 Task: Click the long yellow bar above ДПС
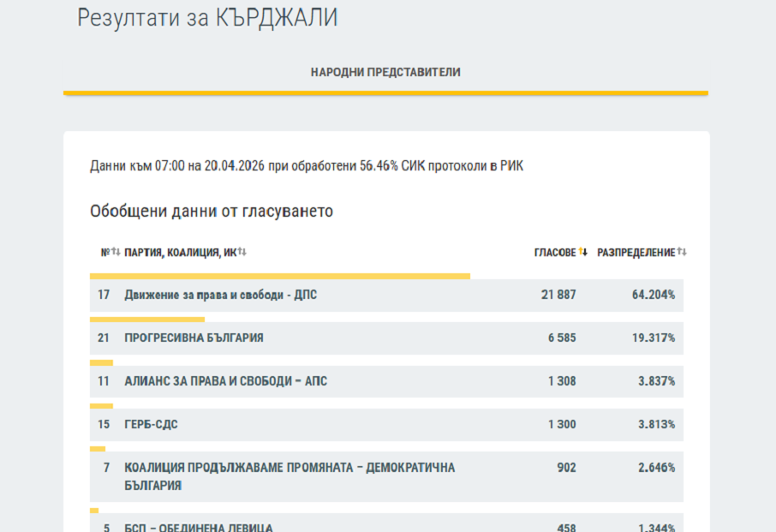tap(279, 276)
